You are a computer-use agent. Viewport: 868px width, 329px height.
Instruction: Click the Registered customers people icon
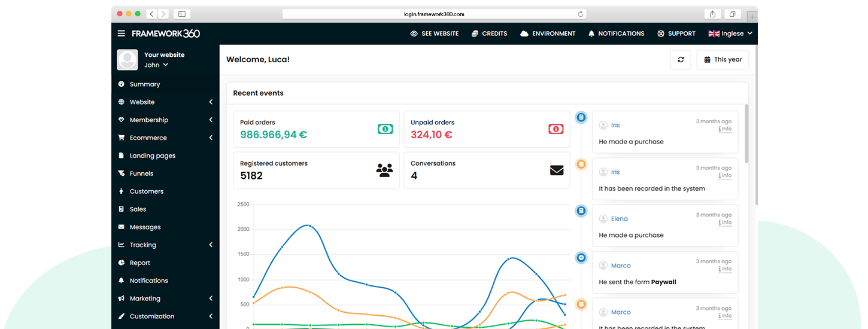(385, 170)
